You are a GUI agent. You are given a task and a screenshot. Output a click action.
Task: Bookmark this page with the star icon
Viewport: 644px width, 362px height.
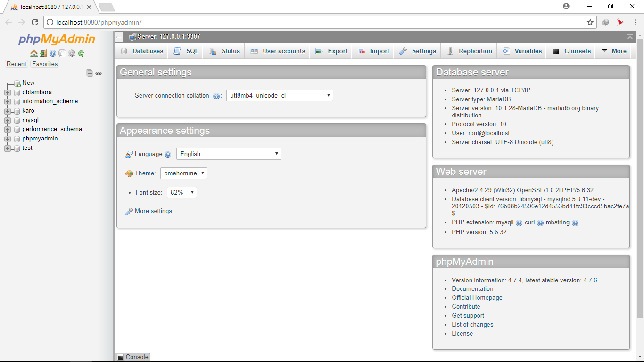[x=590, y=22]
